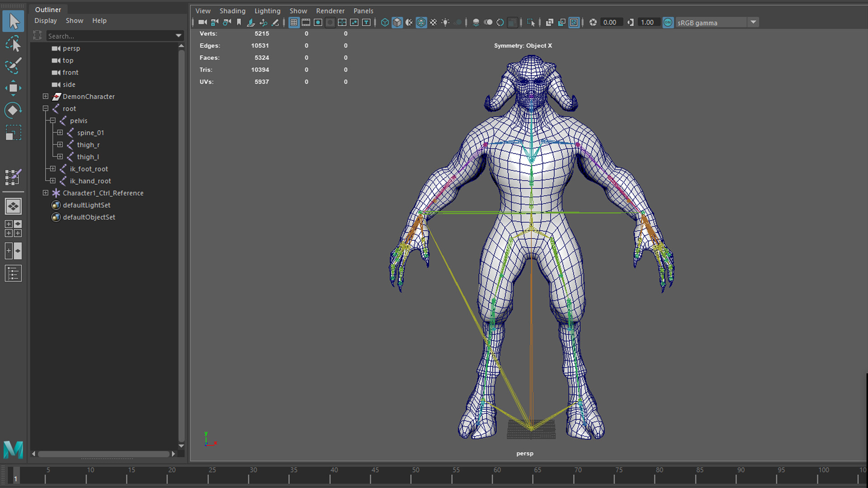The image size is (868, 488).
Task: Expand the DemonCharacter node in the Outliner
Action: (x=45, y=96)
